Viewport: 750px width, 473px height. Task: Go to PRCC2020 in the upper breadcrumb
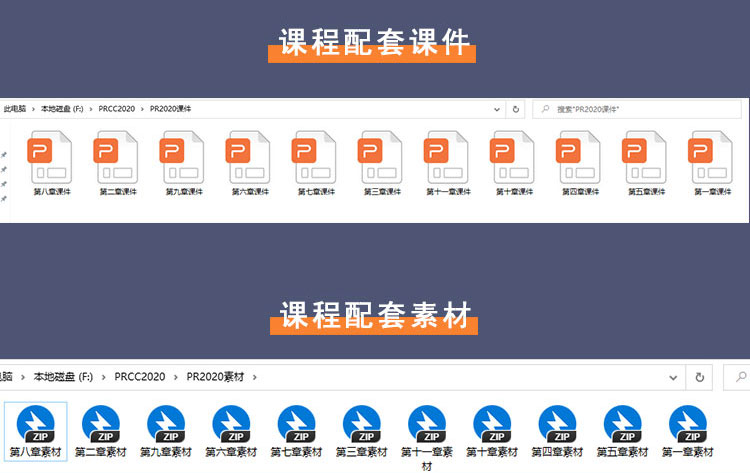click(x=117, y=108)
